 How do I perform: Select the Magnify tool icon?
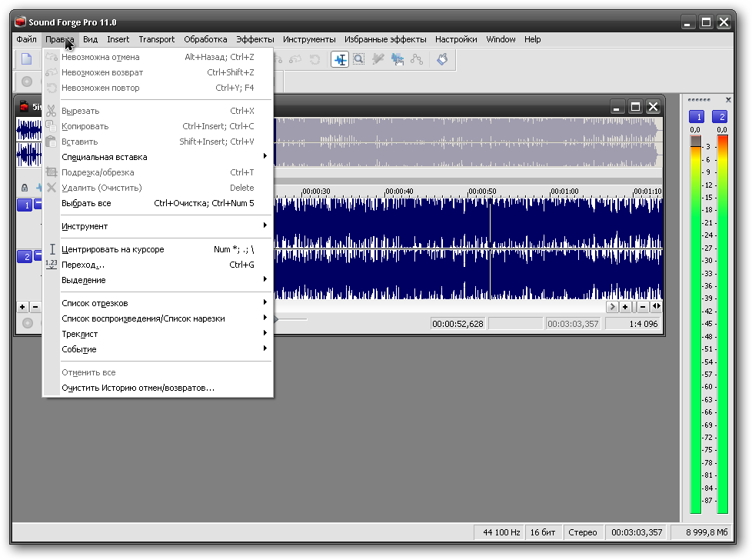(358, 59)
